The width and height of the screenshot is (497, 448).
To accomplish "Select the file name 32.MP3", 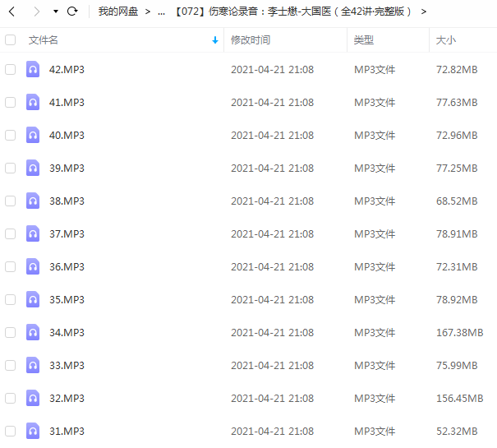I will click(x=67, y=398).
